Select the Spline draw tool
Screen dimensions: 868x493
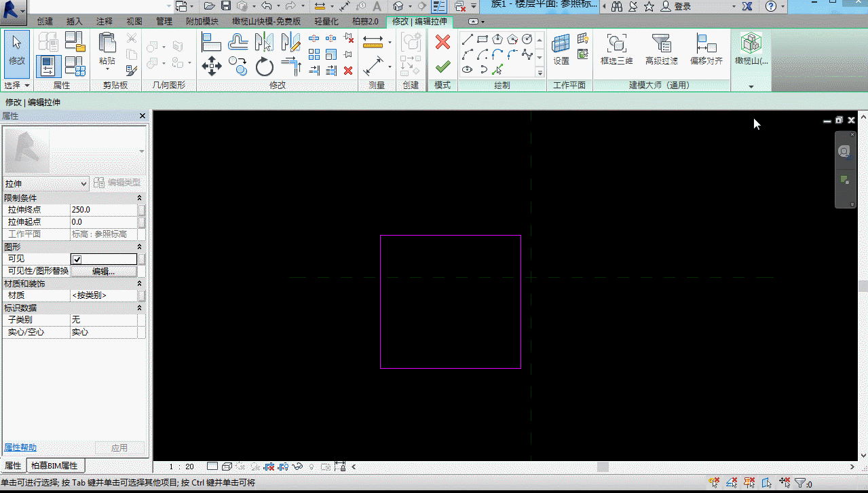coord(527,54)
